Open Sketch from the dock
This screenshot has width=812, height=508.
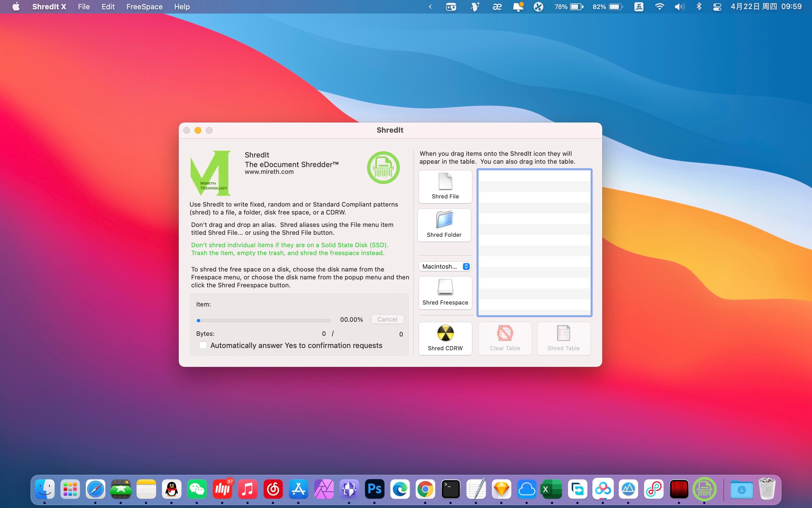point(501,489)
